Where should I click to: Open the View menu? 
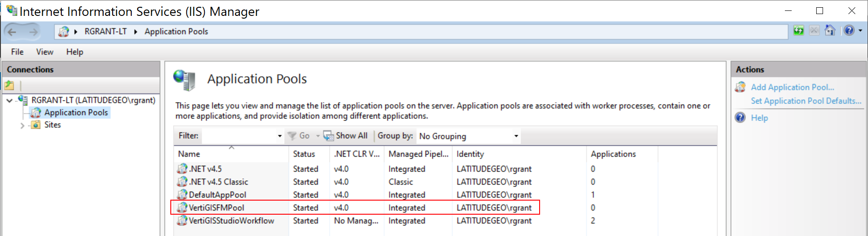point(45,52)
